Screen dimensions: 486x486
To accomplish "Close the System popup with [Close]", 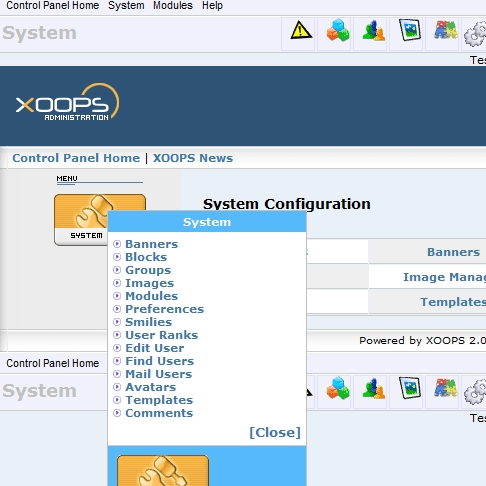I will (x=275, y=432).
